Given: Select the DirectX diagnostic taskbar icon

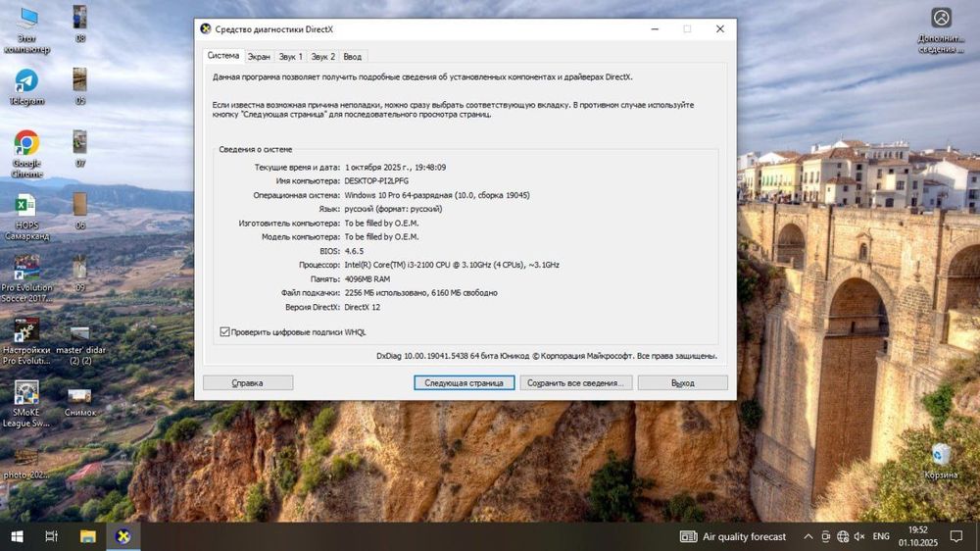Looking at the screenshot, I should (x=123, y=536).
